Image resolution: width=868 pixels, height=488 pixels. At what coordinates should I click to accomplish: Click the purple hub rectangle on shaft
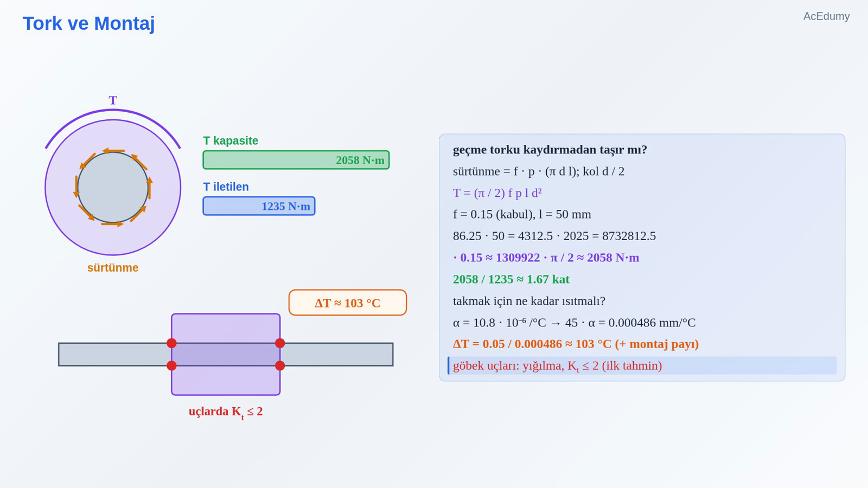coord(226,355)
